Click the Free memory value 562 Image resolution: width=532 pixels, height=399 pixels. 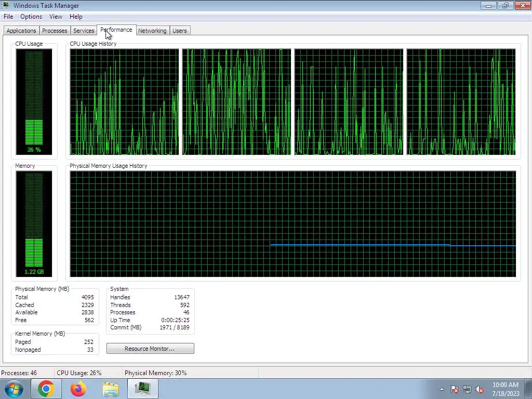click(x=89, y=320)
